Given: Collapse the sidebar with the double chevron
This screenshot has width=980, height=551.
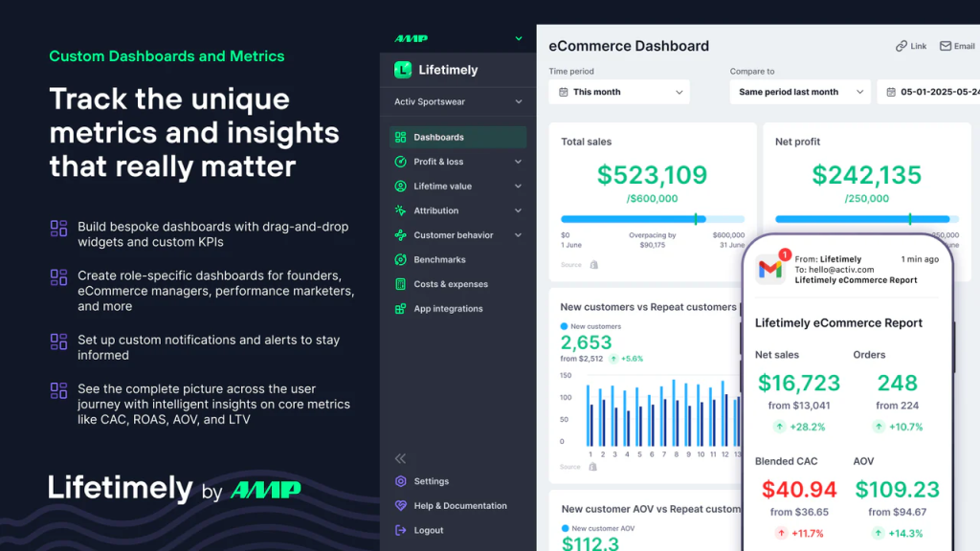Looking at the screenshot, I should tap(400, 457).
